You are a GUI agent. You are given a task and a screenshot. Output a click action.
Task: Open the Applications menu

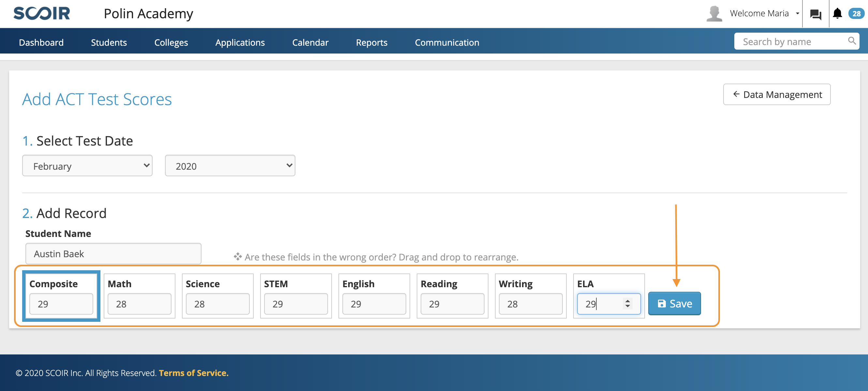coord(240,42)
